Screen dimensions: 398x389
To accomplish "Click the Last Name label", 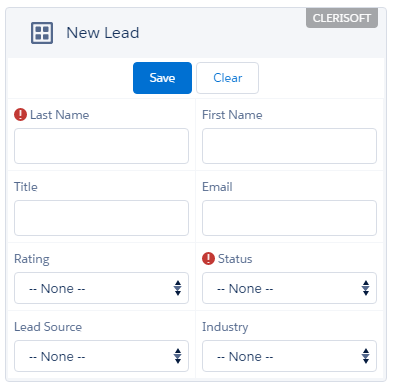I will (x=60, y=115).
